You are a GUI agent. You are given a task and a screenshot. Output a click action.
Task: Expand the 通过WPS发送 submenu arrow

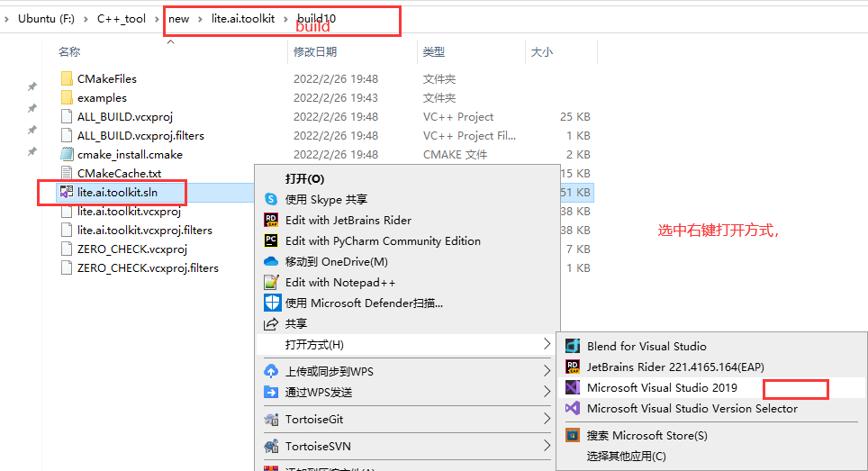(x=547, y=392)
